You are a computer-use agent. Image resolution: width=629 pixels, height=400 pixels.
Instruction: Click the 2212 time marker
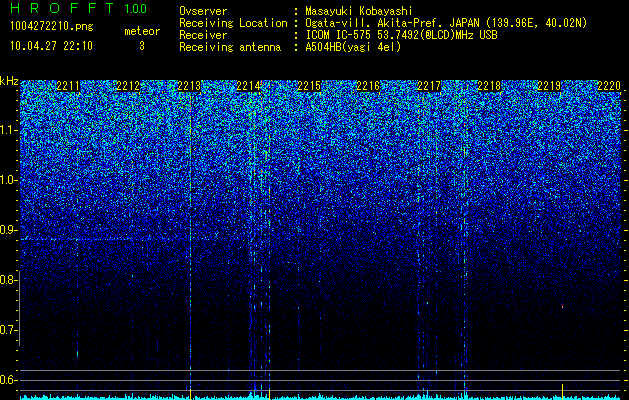(x=128, y=86)
